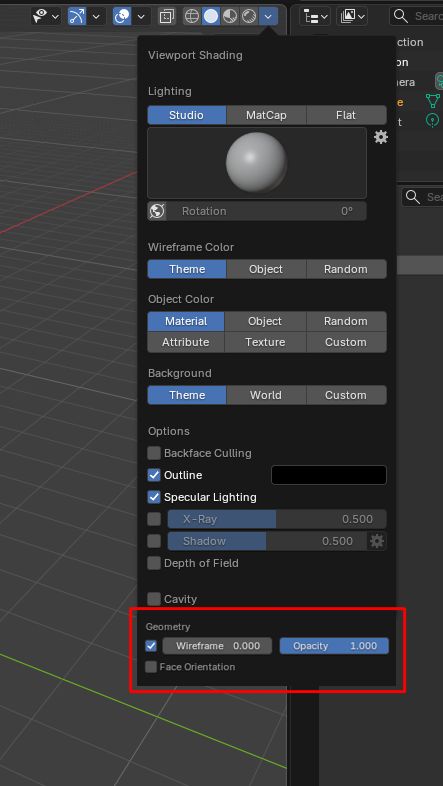The width and height of the screenshot is (443, 786).
Task: Toggle World Space Lighting globe icon
Action: (157, 211)
